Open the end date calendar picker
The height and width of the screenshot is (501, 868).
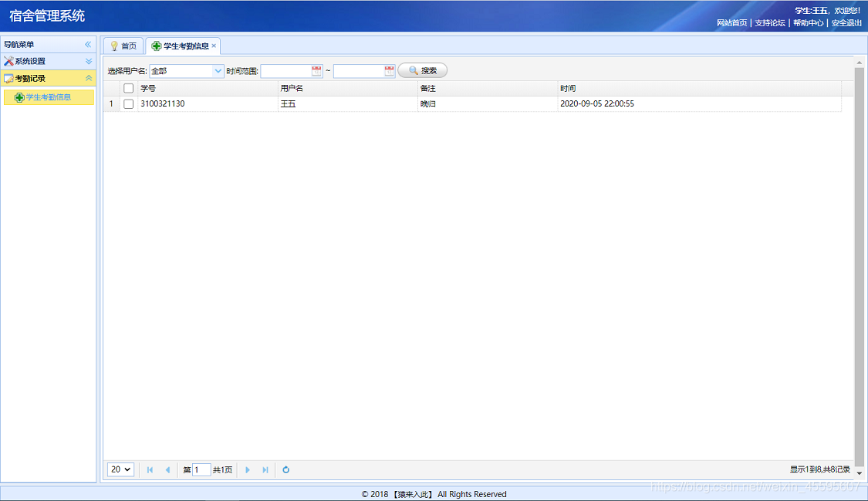(x=390, y=71)
